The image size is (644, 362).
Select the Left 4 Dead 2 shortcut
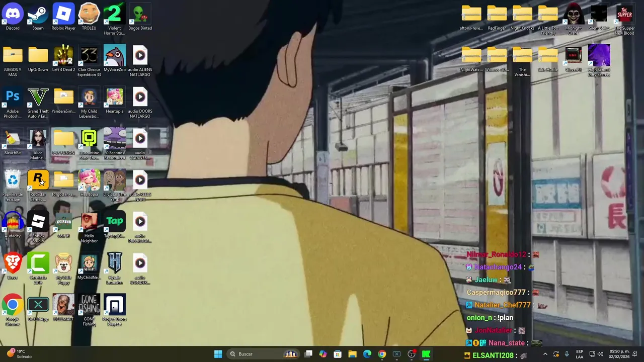pyautogui.click(x=63, y=59)
